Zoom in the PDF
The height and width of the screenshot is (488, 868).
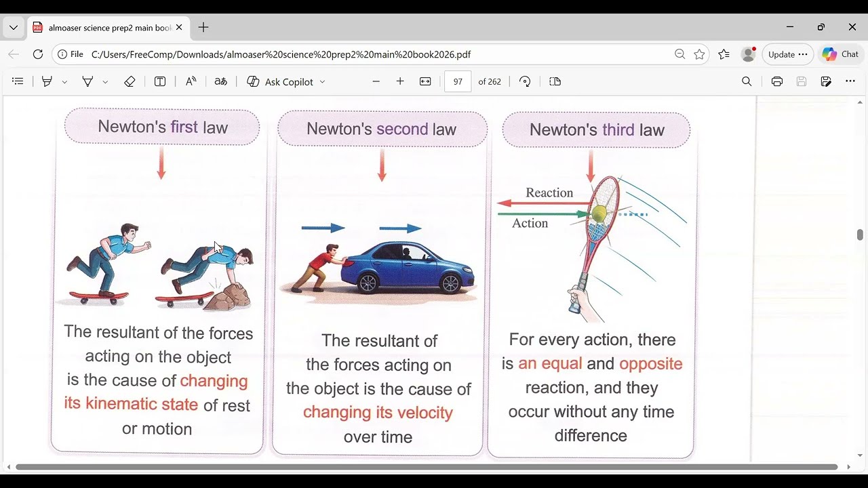[400, 81]
